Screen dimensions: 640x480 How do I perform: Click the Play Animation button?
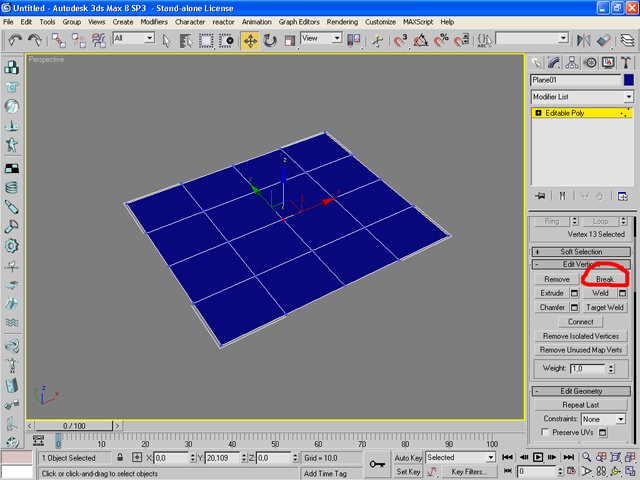pos(538,457)
